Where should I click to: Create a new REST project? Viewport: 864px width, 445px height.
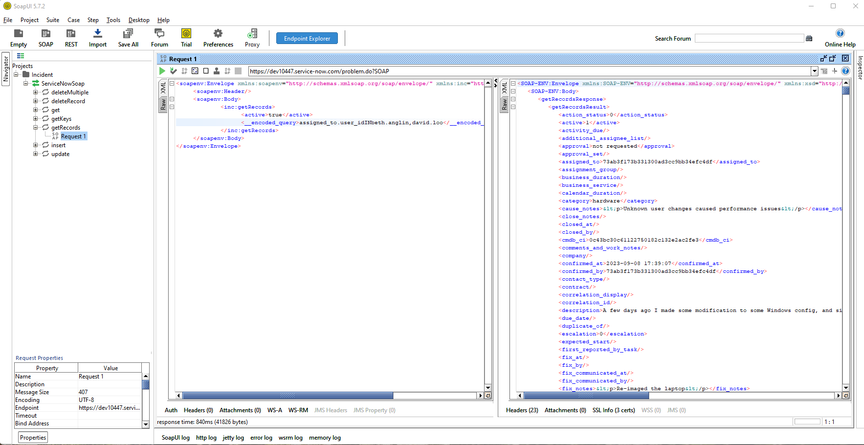(71, 37)
